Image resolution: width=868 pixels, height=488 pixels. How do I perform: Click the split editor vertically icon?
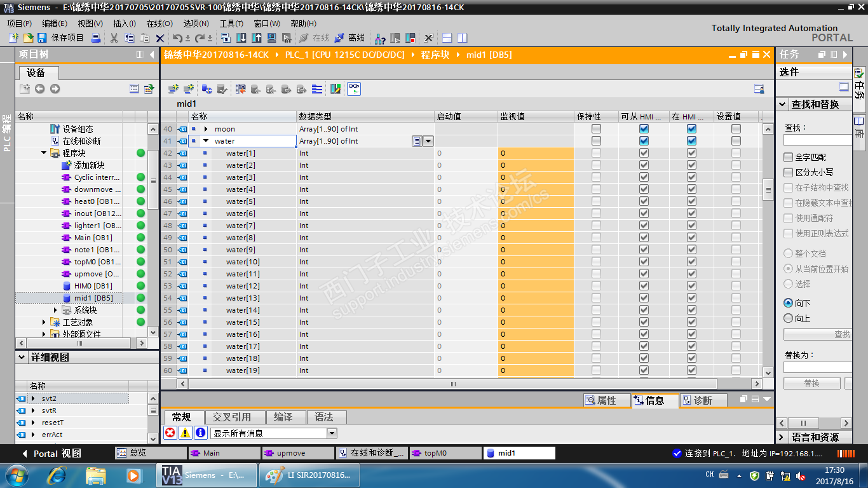[x=462, y=38]
